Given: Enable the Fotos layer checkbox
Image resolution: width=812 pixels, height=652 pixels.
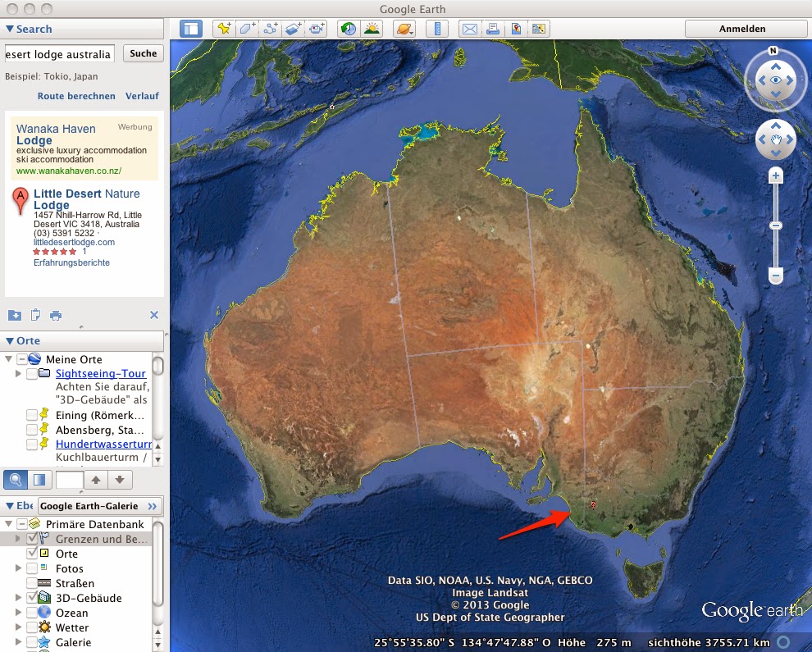Looking at the screenshot, I should [x=32, y=568].
